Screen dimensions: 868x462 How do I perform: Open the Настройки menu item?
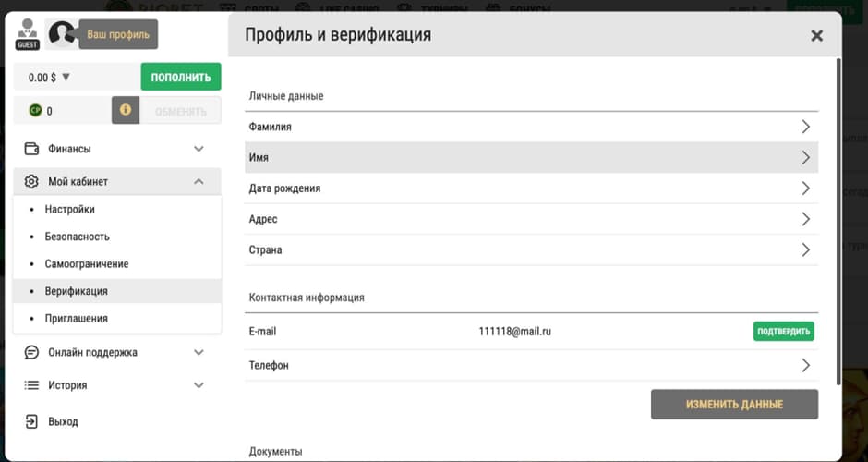[69, 210]
